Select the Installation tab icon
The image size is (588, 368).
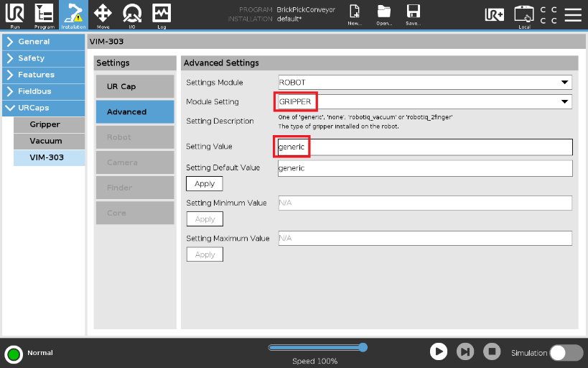click(73, 15)
